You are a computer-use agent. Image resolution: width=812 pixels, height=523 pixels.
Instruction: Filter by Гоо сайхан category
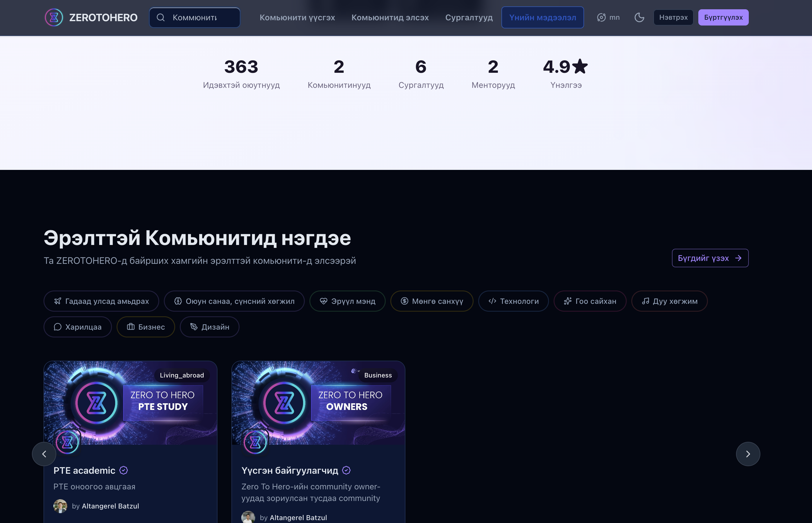590,301
